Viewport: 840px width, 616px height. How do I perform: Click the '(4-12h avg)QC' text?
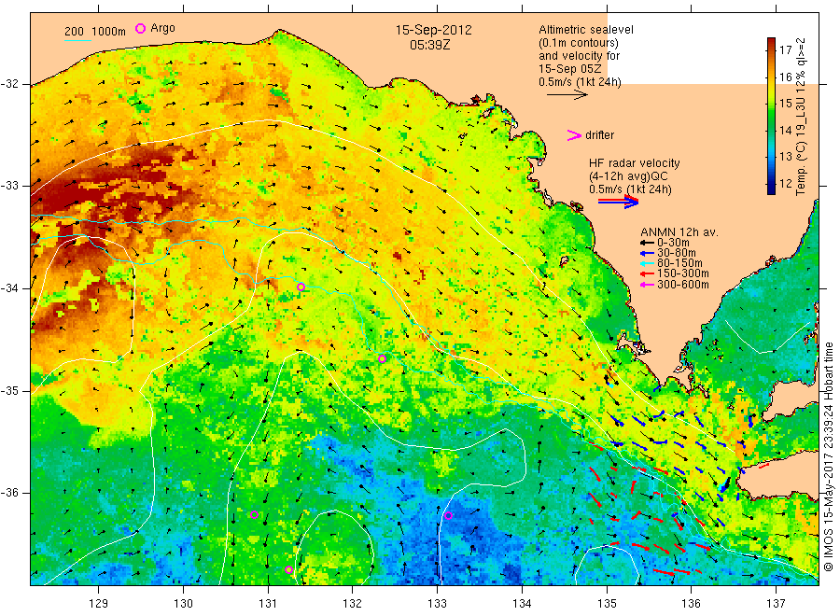pos(628,176)
